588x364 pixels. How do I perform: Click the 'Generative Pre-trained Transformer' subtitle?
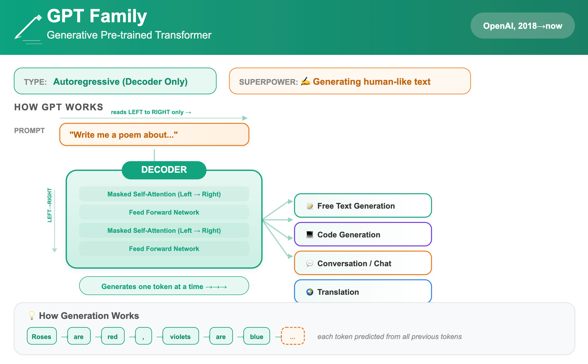point(129,35)
